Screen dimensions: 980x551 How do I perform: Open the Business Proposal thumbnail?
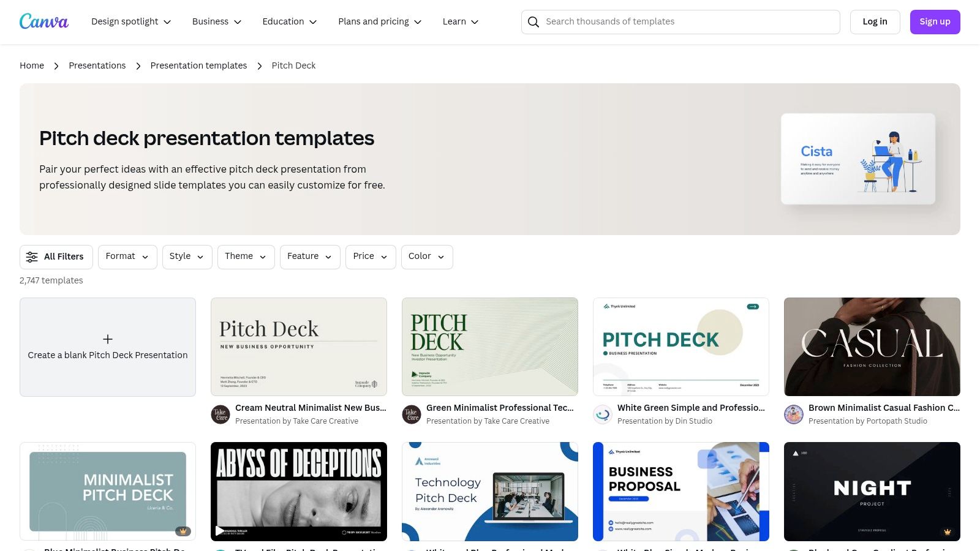pos(681,492)
